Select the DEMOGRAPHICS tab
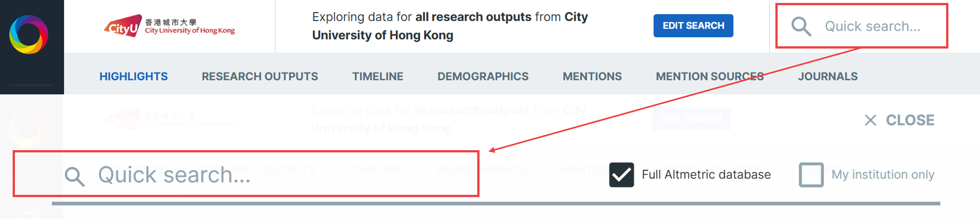Image resolution: width=980 pixels, height=219 pixels. 482,76
